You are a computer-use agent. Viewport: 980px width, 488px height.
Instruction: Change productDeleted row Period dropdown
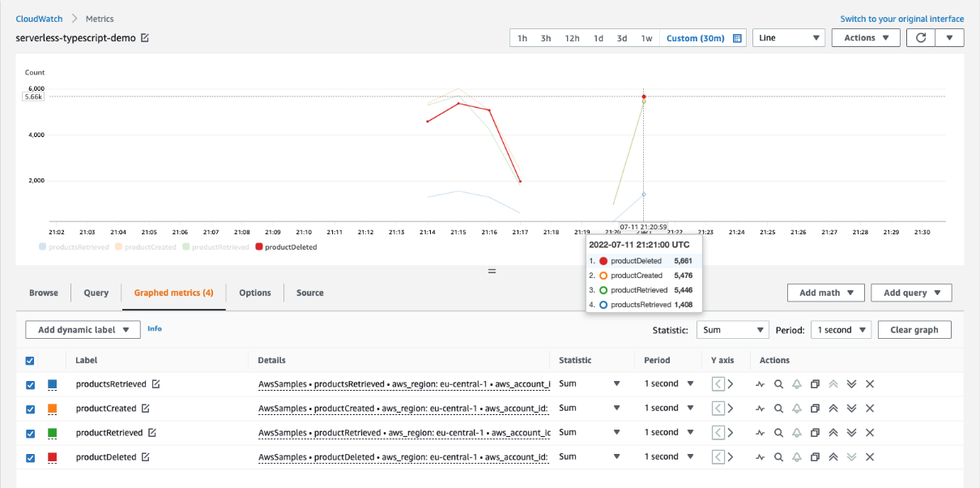669,457
